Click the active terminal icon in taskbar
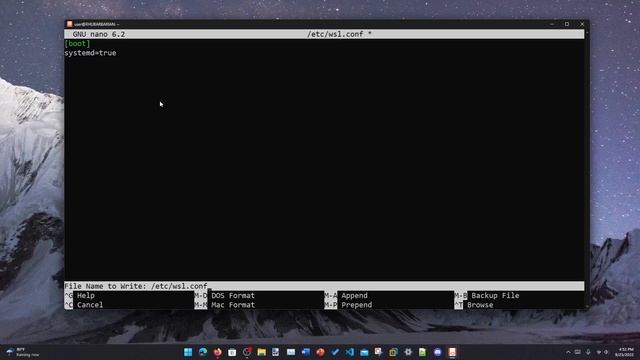This screenshot has width=640, height=360. [x=452, y=352]
